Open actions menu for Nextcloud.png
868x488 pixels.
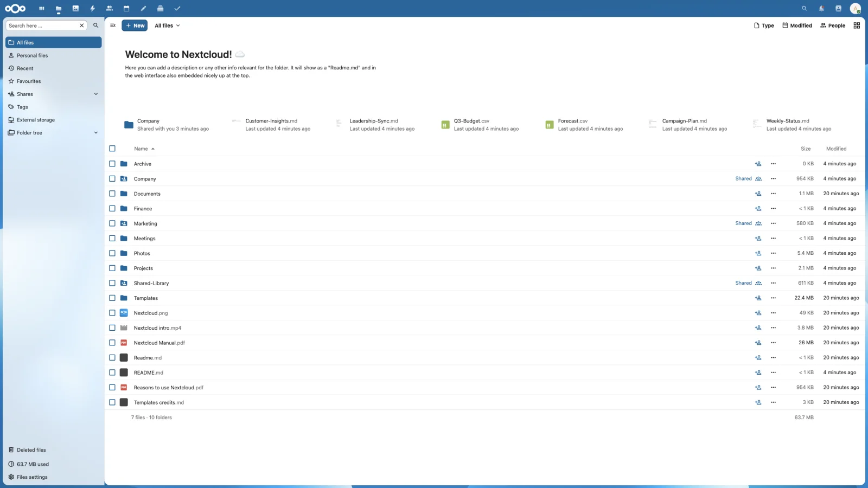click(773, 313)
